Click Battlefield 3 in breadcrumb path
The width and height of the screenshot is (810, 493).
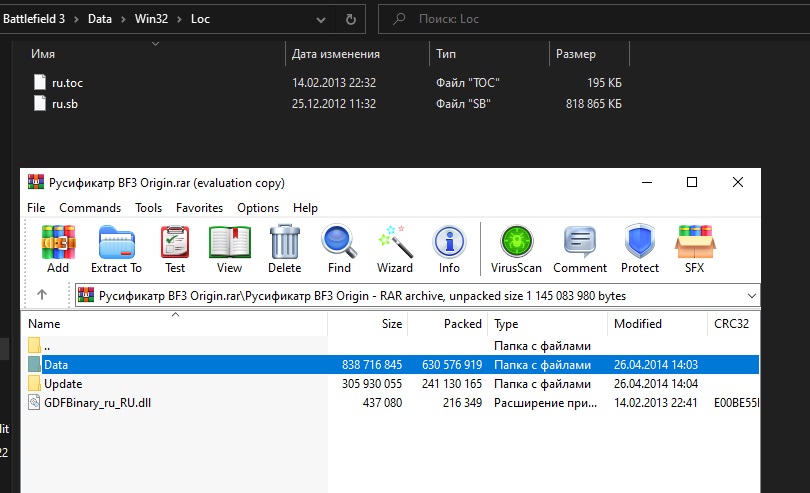(x=34, y=19)
